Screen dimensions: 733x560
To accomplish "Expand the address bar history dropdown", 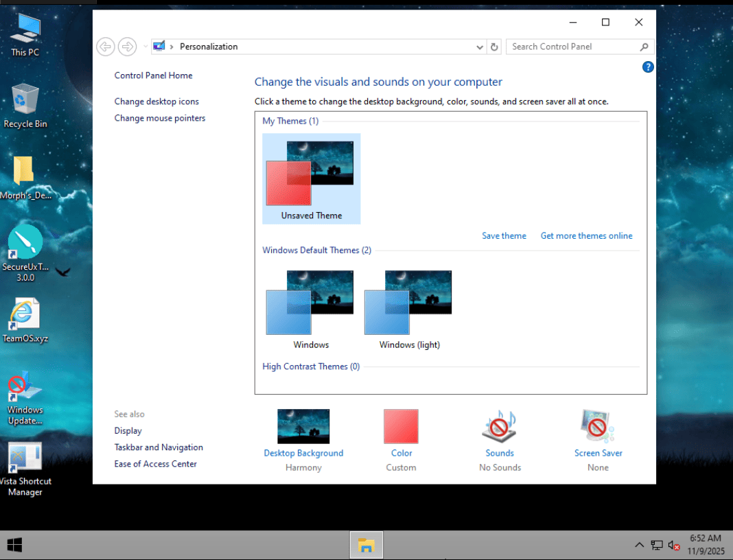I will [x=480, y=47].
